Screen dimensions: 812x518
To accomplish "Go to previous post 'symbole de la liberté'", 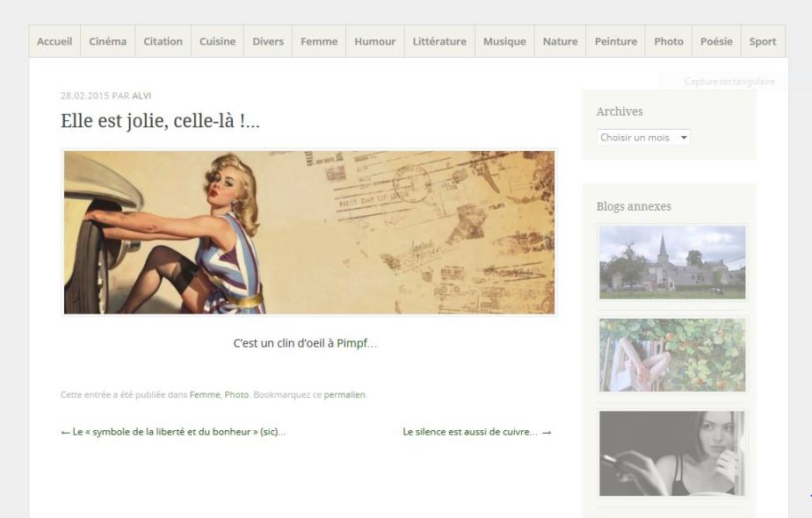I will [x=173, y=432].
